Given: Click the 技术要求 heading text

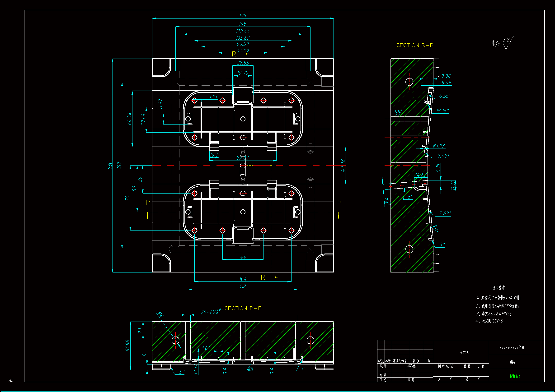Looking at the screenshot, I should (x=499, y=288).
